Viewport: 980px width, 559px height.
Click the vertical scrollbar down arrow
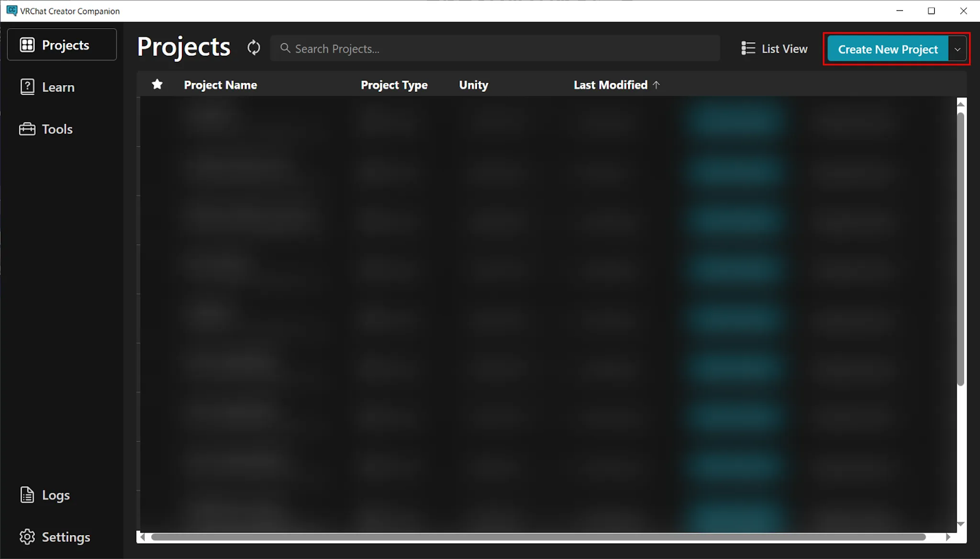(x=960, y=524)
